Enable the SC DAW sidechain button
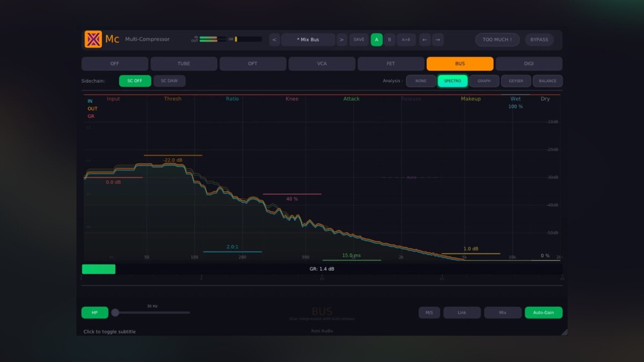Image resolution: width=644 pixels, height=362 pixels. coord(170,81)
